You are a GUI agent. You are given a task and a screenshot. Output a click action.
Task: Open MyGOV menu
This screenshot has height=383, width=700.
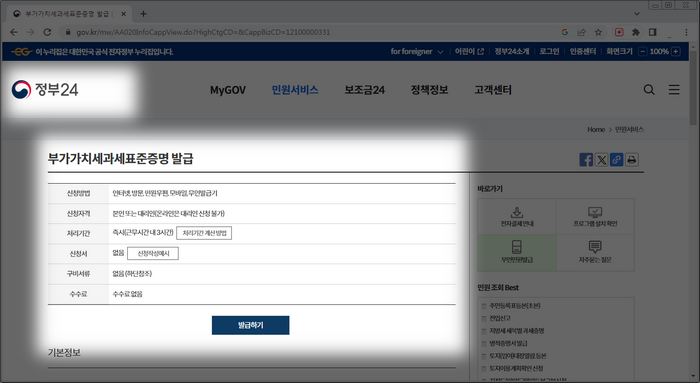point(228,90)
